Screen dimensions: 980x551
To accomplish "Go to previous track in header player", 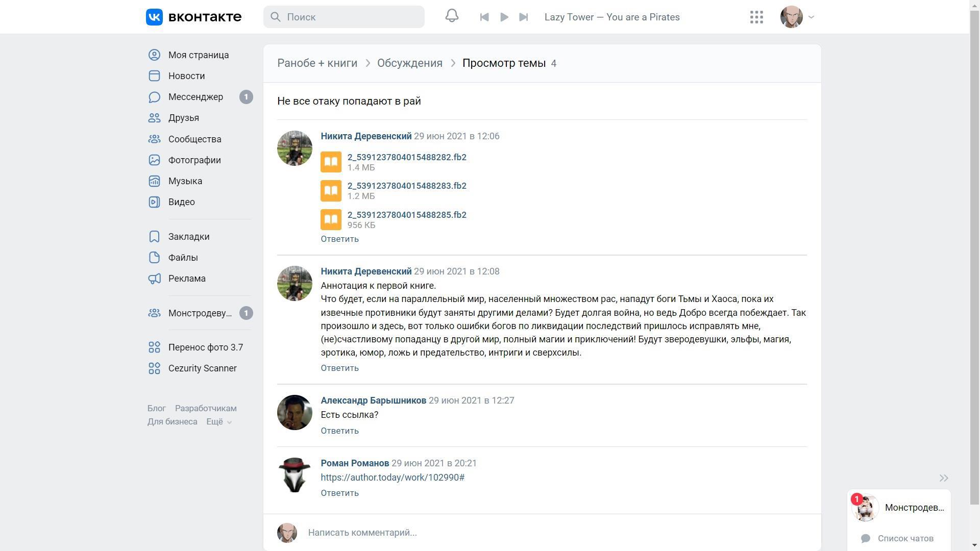I will 484,17.
